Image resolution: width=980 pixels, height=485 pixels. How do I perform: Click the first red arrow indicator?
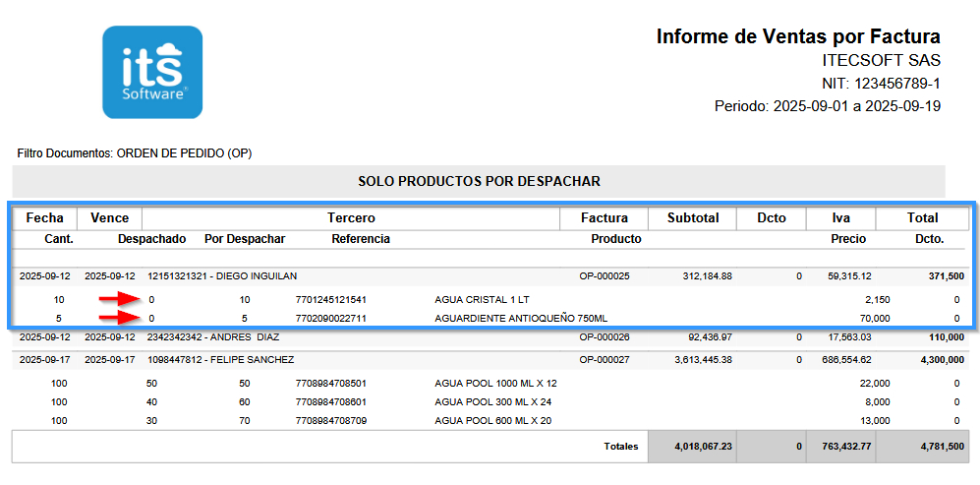pyautogui.click(x=119, y=298)
